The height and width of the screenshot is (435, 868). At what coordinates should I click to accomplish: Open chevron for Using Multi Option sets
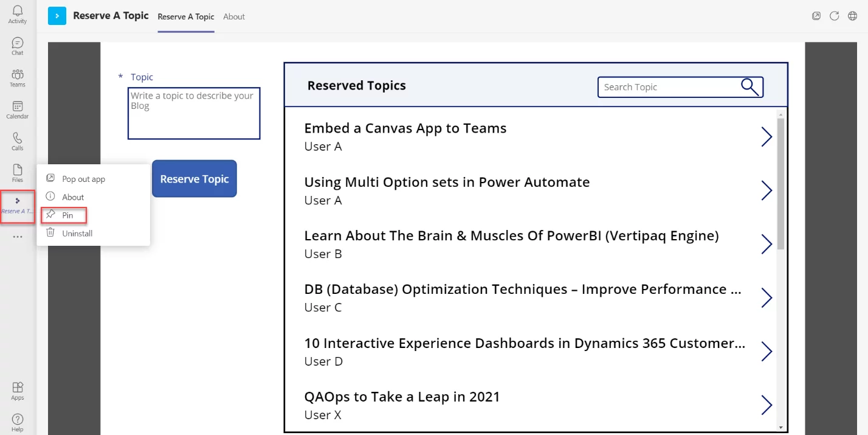766,190
